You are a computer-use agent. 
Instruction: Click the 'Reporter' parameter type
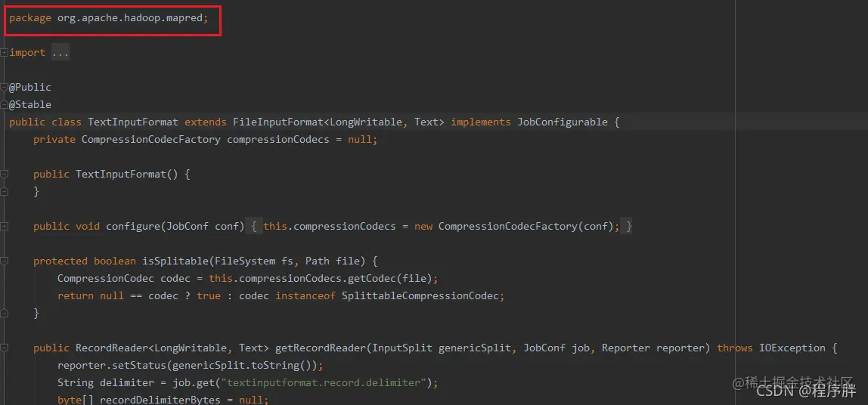(626, 348)
